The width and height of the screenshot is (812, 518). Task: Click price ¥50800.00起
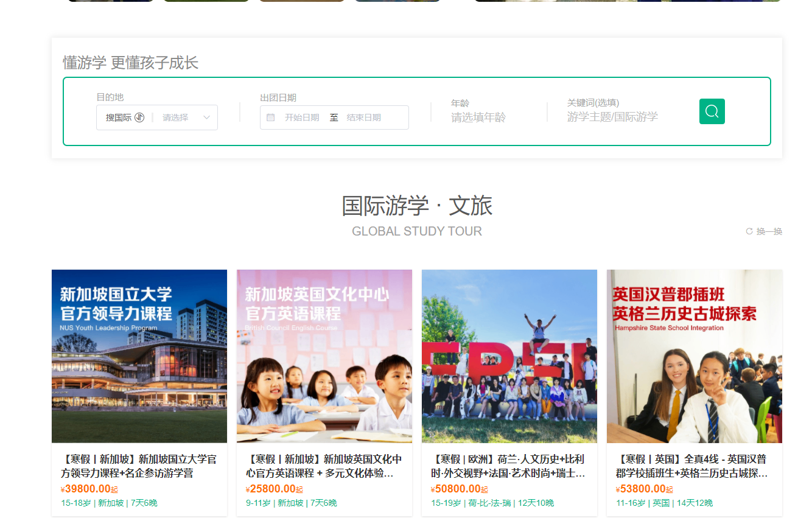click(x=460, y=489)
